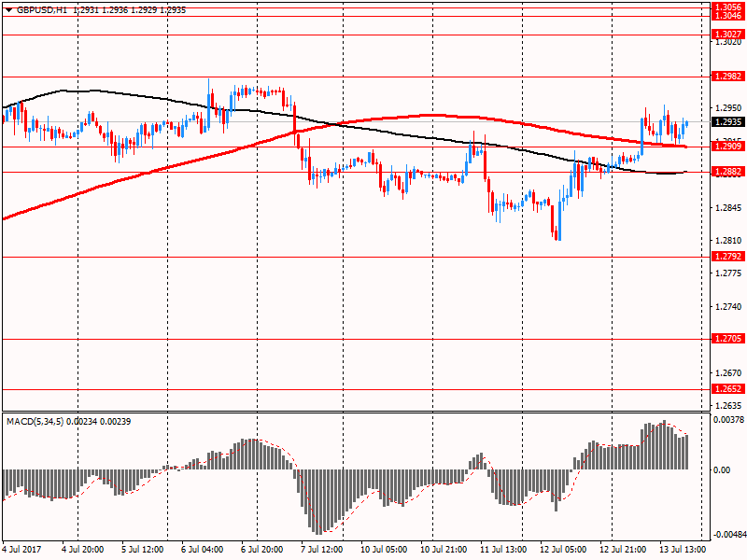
Task: Select the 1.2982 red price label
Action: tap(728, 77)
